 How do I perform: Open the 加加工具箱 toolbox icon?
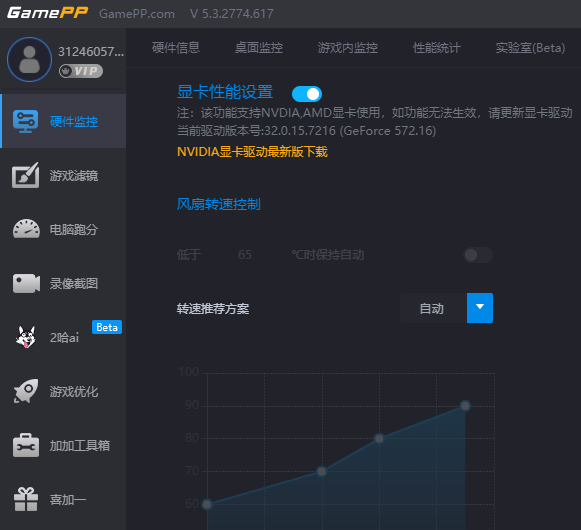pyautogui.click(x=26, y=445)
